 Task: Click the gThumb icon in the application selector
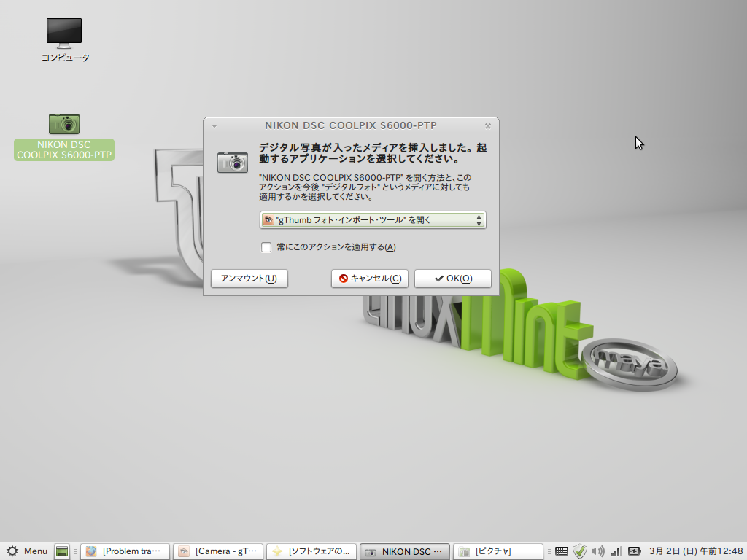pyautogui.click(x=268, y=219)
